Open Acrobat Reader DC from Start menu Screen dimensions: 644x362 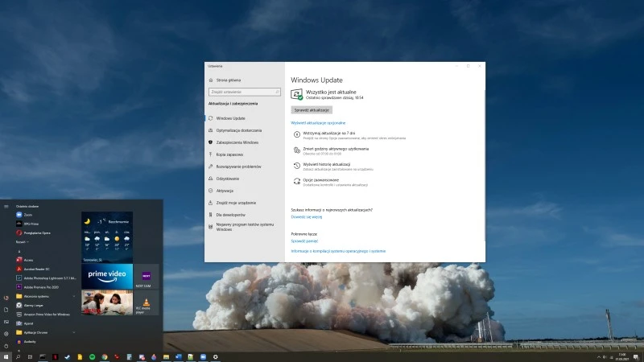click(x=33, y=269)
